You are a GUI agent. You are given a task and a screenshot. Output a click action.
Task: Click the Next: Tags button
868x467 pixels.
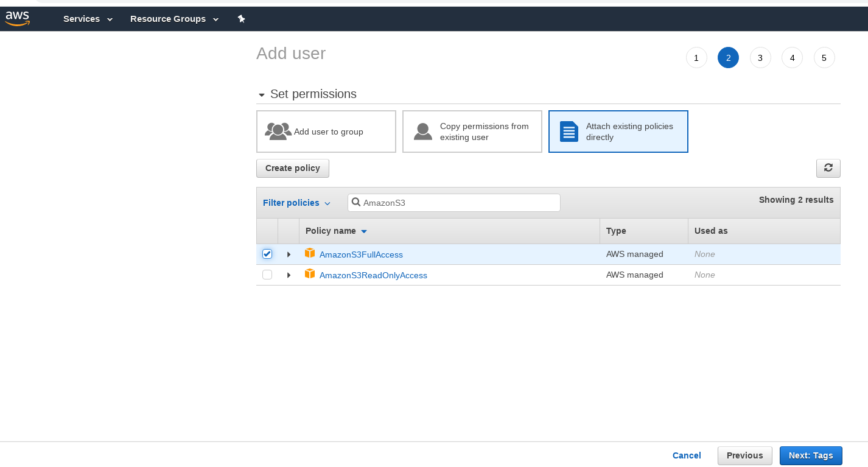point(811,455)
